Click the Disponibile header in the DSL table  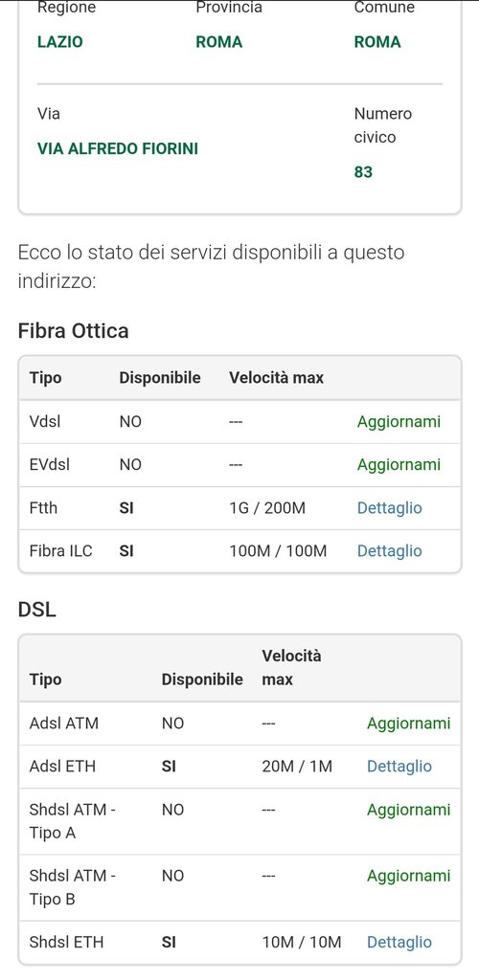click(x=202, y=679)
